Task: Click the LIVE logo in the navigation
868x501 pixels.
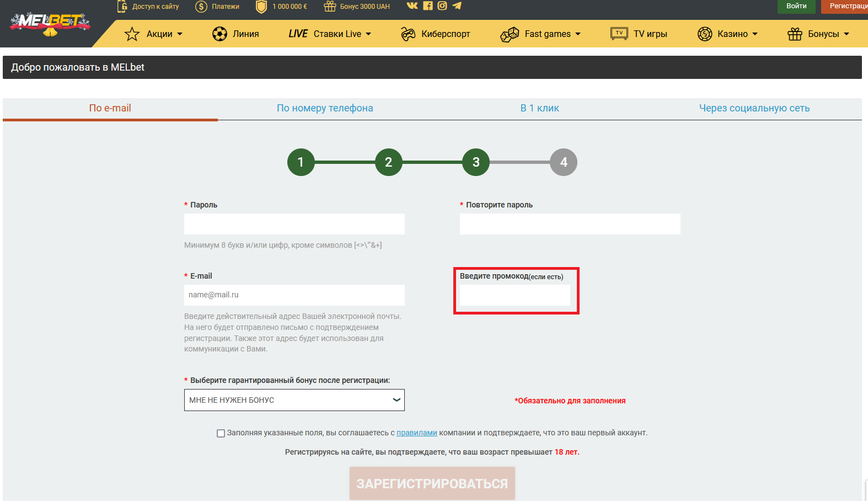Action: pyautogui.click(x=298, y=34)
